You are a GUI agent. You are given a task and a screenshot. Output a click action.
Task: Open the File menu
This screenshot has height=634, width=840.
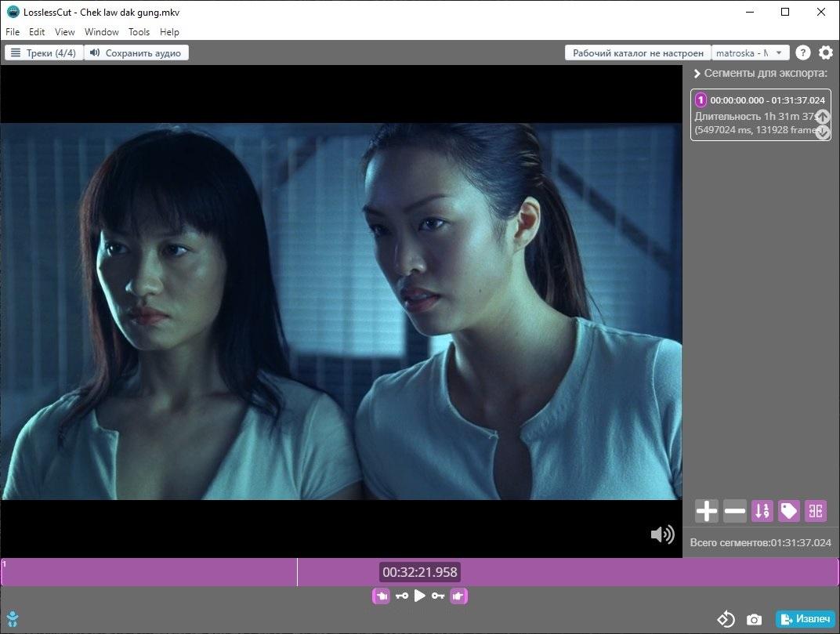point(13,32)
